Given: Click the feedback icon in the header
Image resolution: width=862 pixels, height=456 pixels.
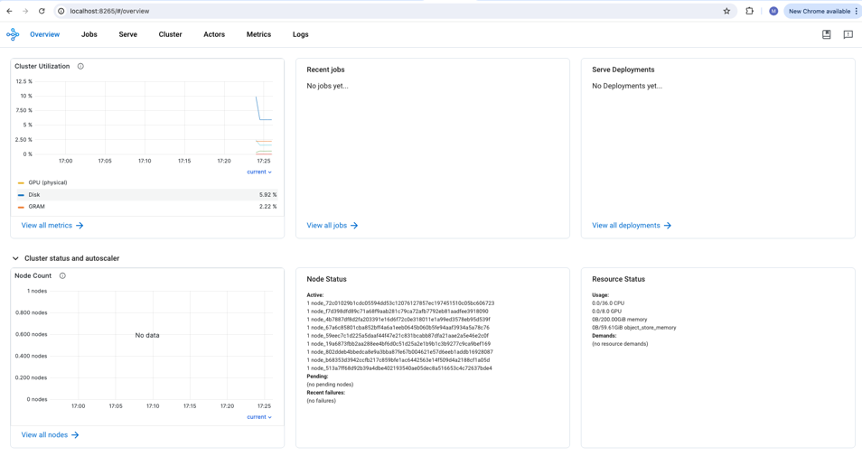Looking at the screenshot, I should pos(848,35).
